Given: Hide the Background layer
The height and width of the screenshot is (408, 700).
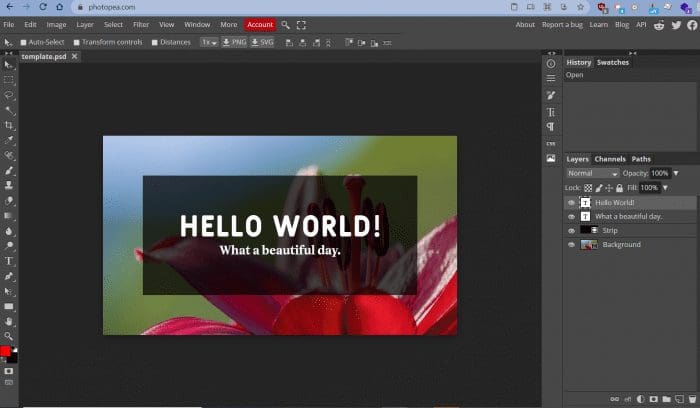Looking at the screenshot, I should (571, 245).
